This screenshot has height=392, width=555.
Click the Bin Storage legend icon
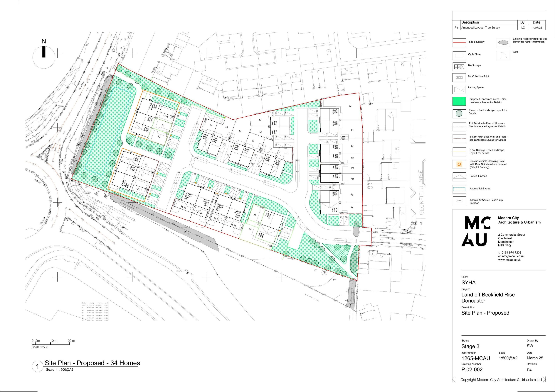[459, 67]
